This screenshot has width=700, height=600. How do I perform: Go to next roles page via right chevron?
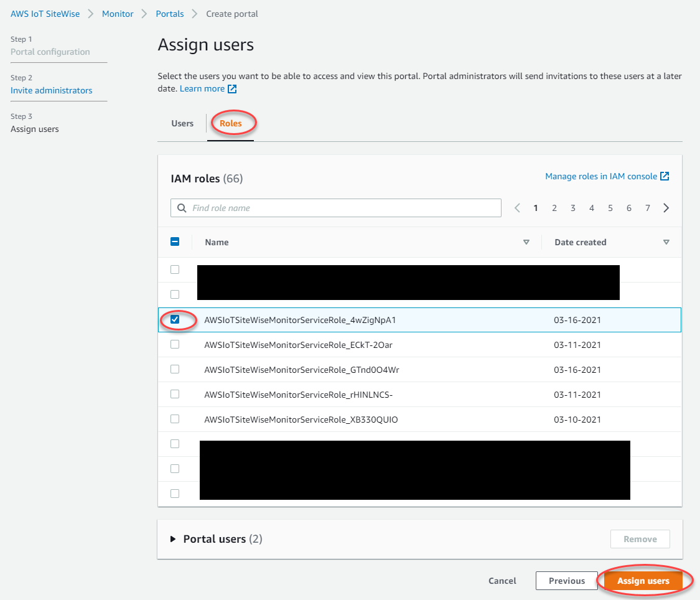click(x=666, y=207)
